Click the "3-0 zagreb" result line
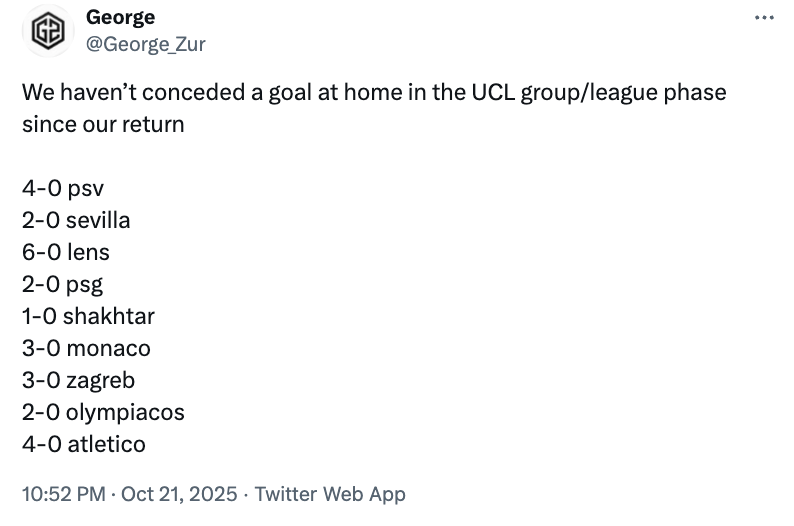Image resolution: width=794 pixels, height=526 pixels. click(x=78, y=380)
